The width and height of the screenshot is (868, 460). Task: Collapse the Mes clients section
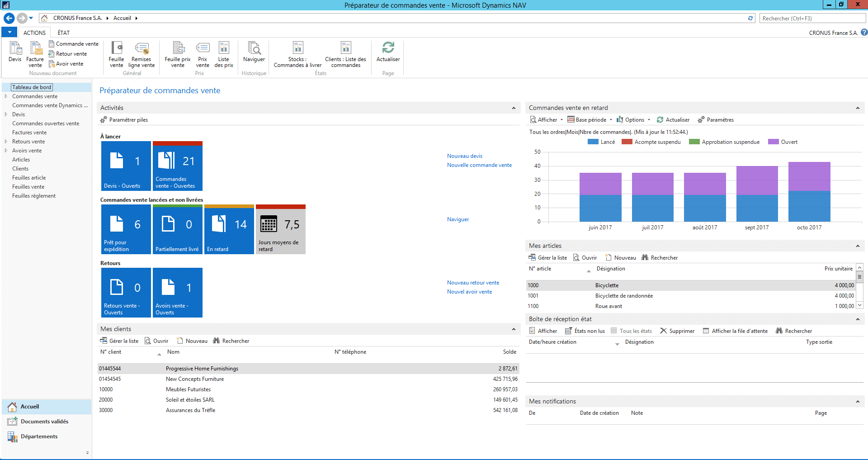click(514, 329)
